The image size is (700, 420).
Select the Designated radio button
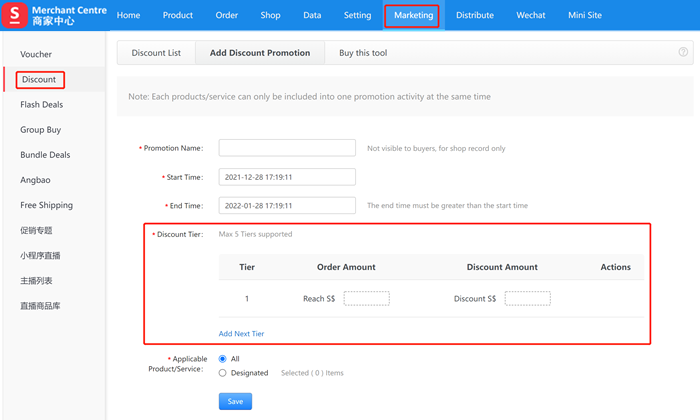[x=222, y=373]
